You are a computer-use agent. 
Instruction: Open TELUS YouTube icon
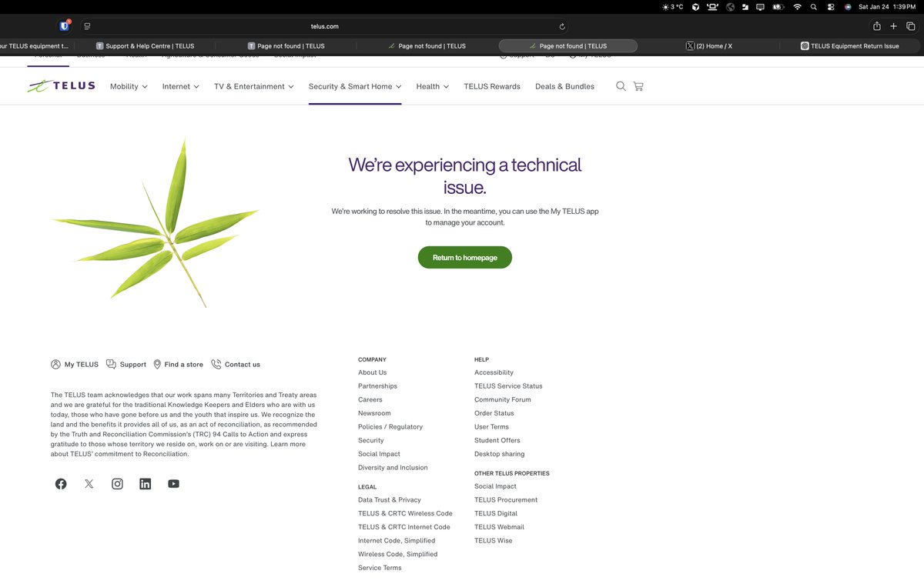click(x=174, y=484)
